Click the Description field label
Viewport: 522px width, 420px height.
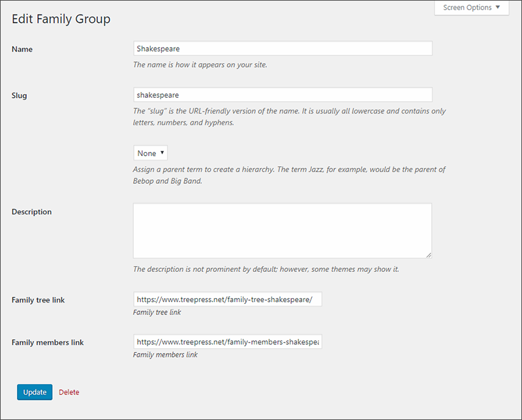pyautogui.click(x=31, y=212)
